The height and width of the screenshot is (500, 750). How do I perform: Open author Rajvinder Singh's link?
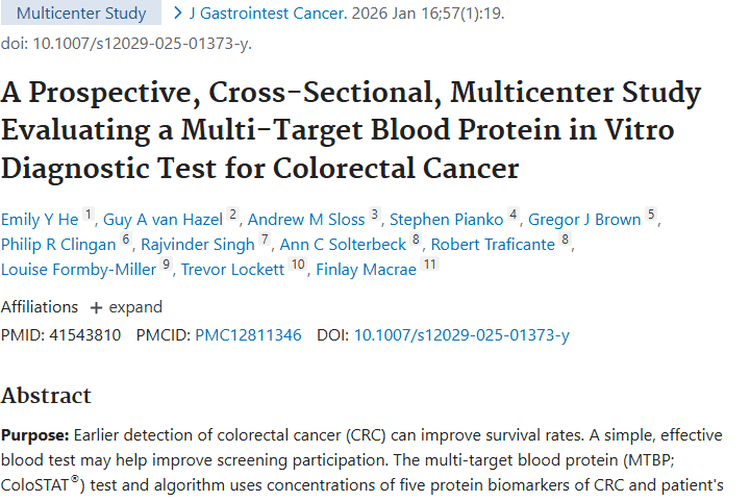[200, 244]
